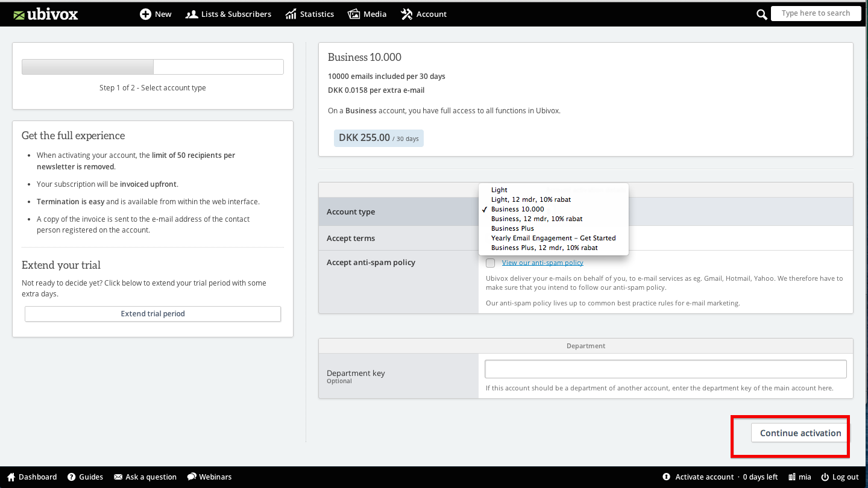Screen dimensions: 868x488
Task: Click the Department key input field
Action: click(x=665, y=369)
